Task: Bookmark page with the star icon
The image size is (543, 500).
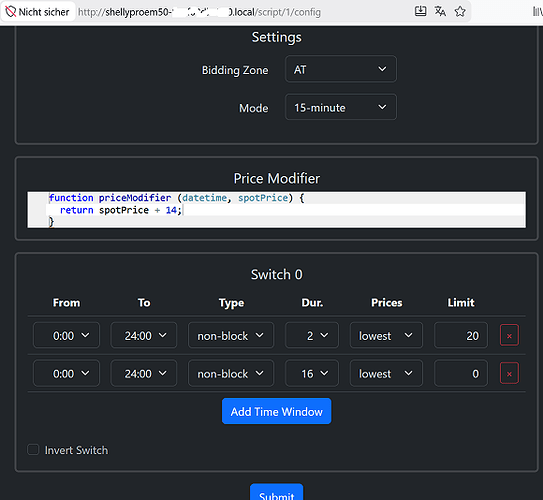Action: pos(460,11)
